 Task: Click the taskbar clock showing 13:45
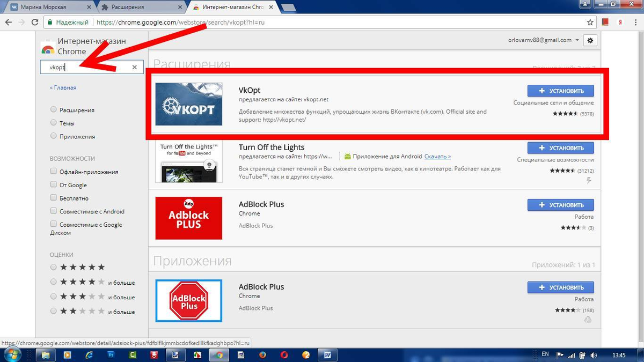coord(619,355)
